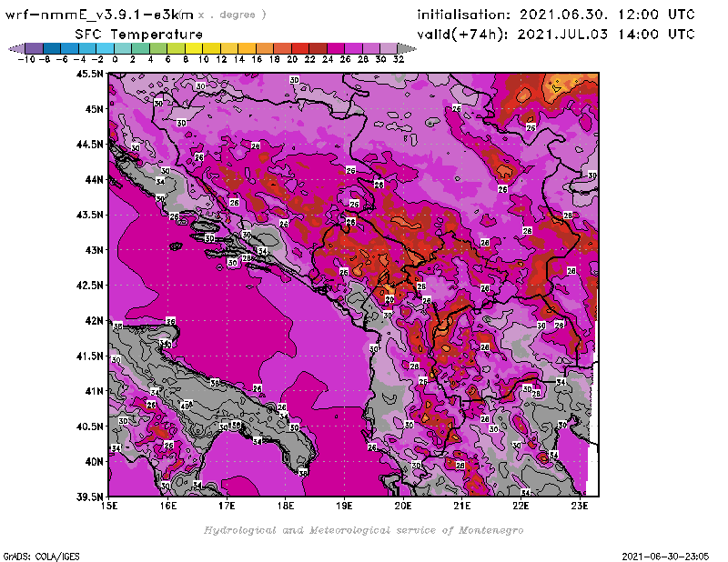The height and width of the screenshot is (562, 728).
Task: Click the legend tick value '-10'
Action: 26,60
